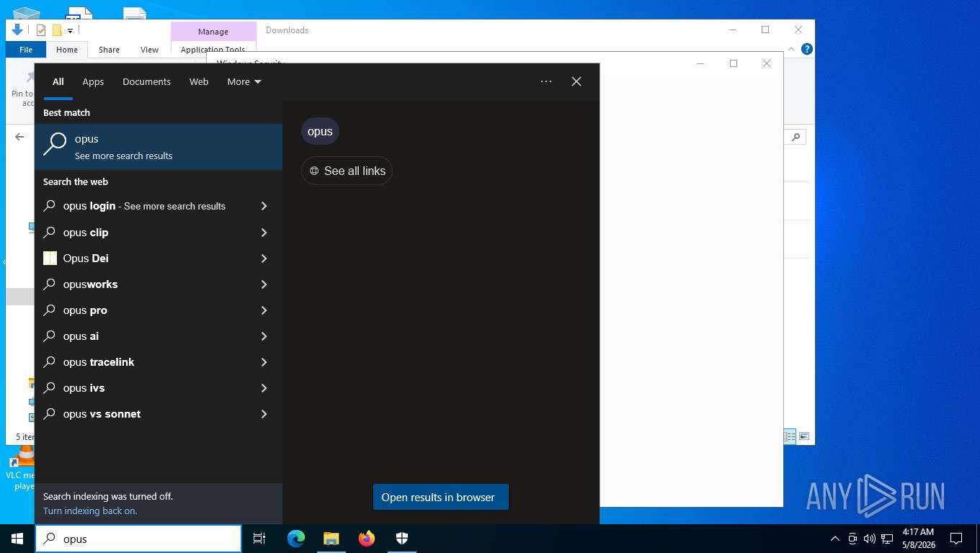Show hidden tray icons chevron
Image resolution: width=980 pixels, height=553 pixels.
pos(835,539)
